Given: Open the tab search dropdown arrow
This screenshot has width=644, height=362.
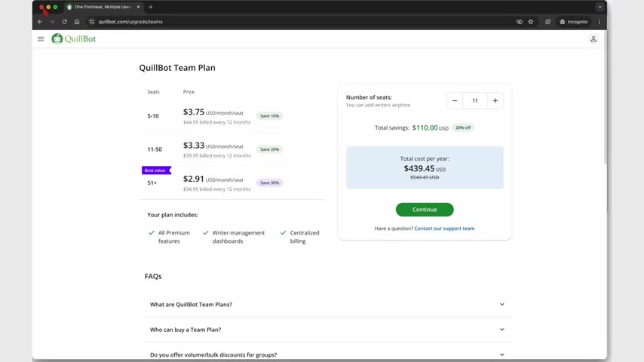Looking at the screenshot, I should point(600,7).
